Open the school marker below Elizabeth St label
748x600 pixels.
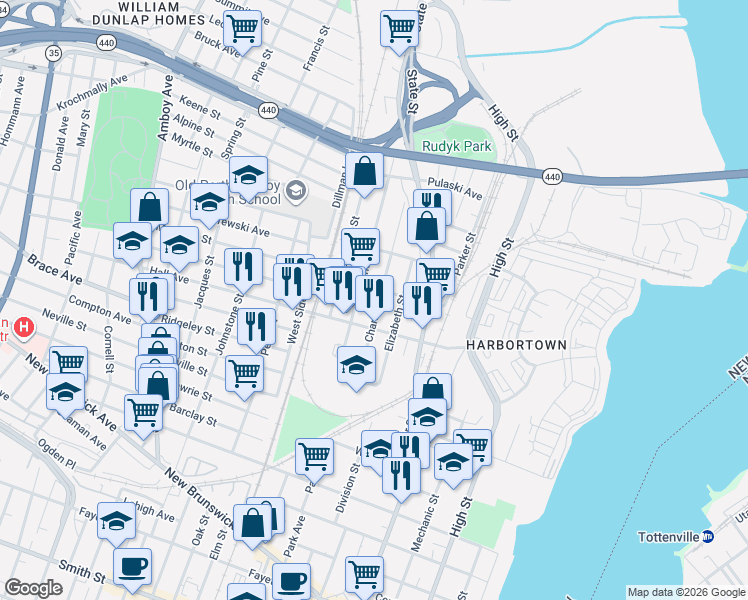[356, 369]
